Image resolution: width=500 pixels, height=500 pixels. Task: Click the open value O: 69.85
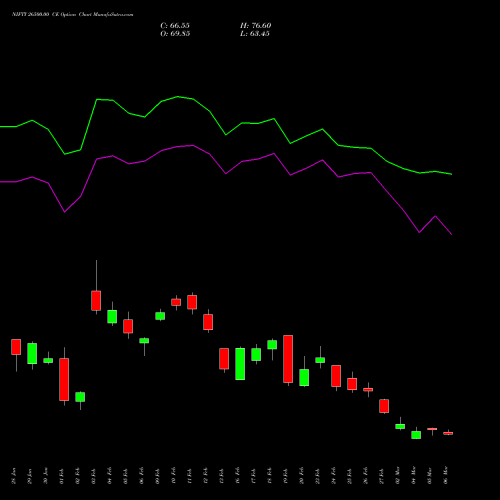click(175, 33)
